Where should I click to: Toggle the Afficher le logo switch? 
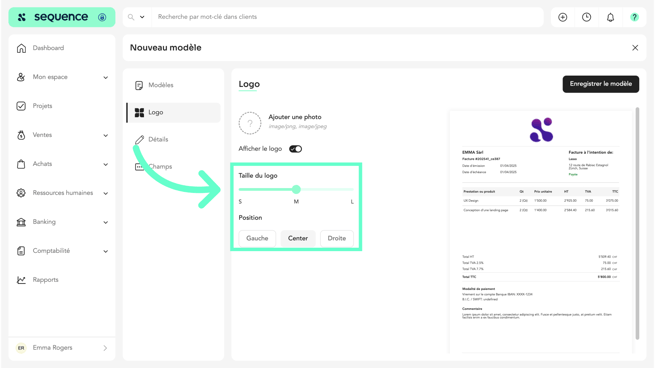pyautogui.click(x=295, y=149)
